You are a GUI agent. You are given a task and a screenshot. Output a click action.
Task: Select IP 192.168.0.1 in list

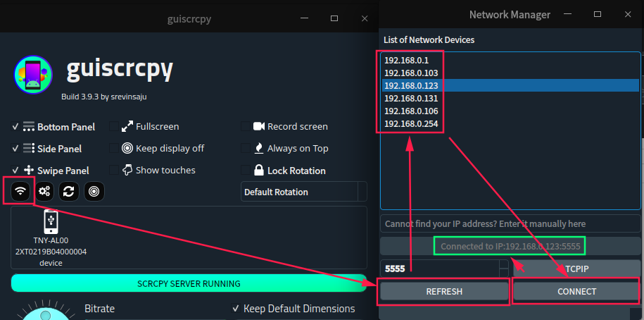coord(510,61)
